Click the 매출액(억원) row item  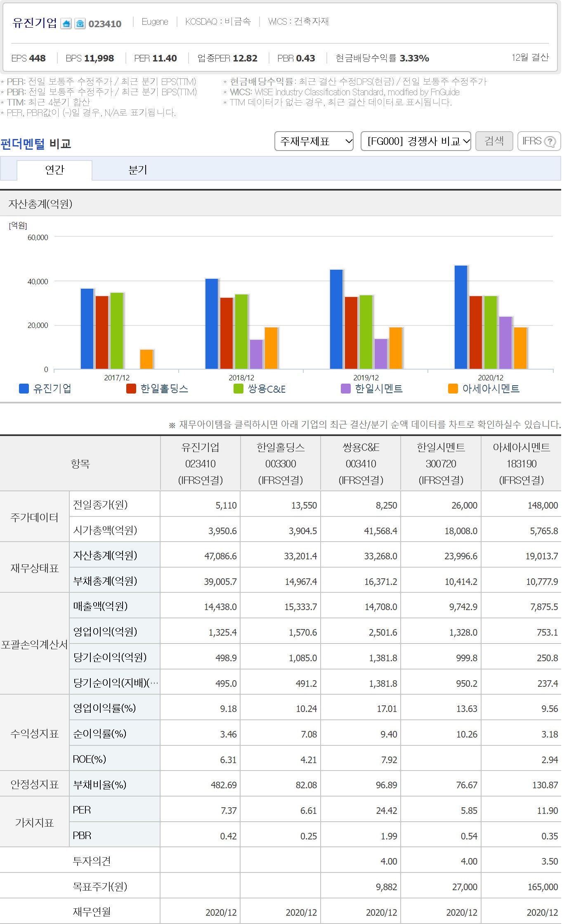[x=100, y=606]
